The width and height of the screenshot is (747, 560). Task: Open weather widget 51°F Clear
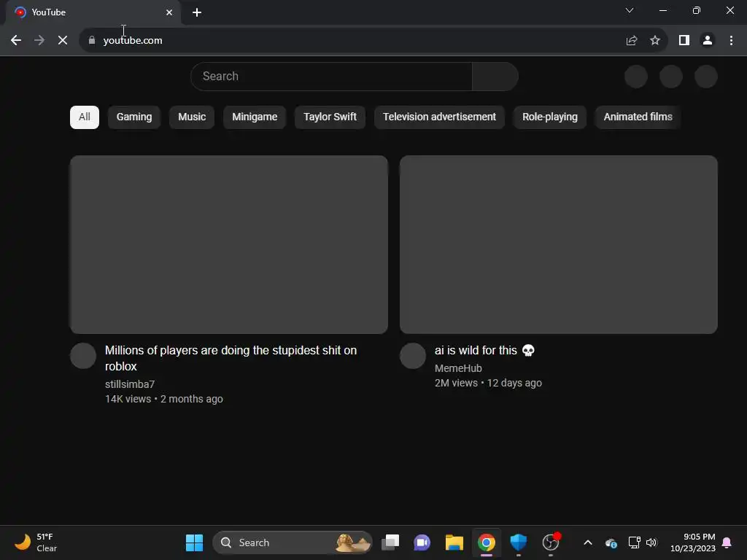(x=36, y=542)
